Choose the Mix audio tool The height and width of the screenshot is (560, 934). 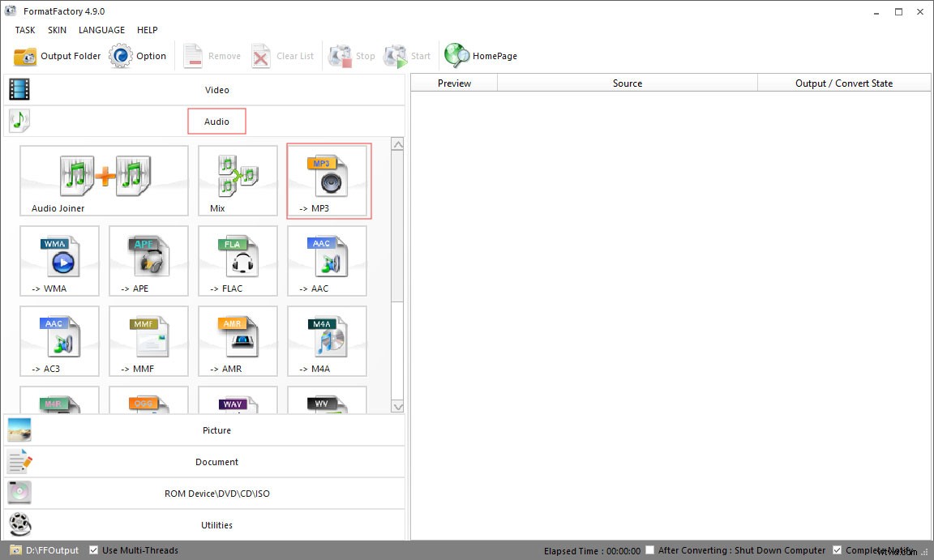point(237,180)
